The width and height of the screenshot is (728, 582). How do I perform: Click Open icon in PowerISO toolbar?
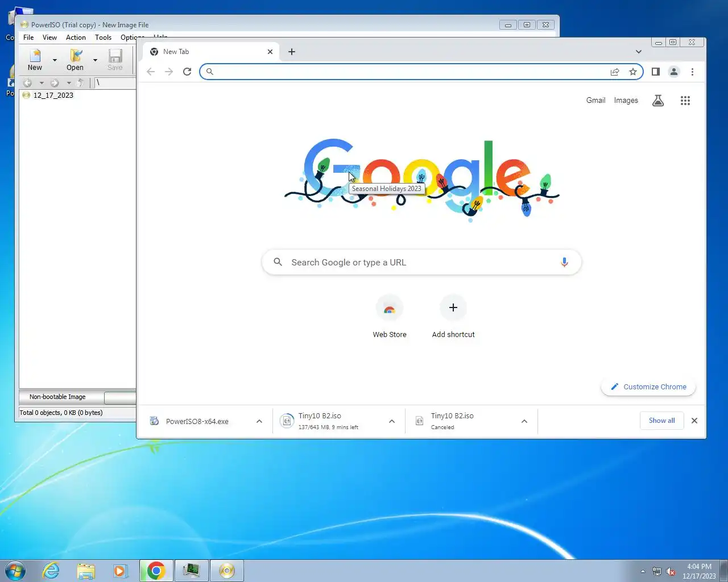(75, 60)
